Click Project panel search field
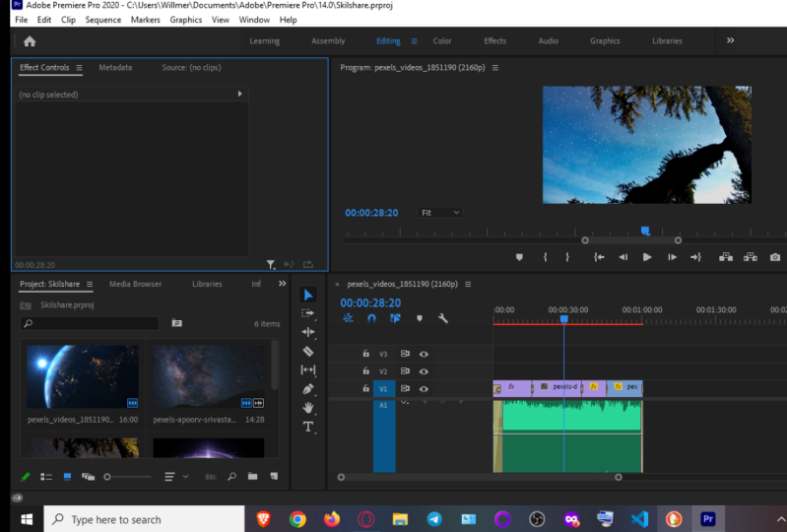Screen dimensions: 787x532 coord(90,323)
